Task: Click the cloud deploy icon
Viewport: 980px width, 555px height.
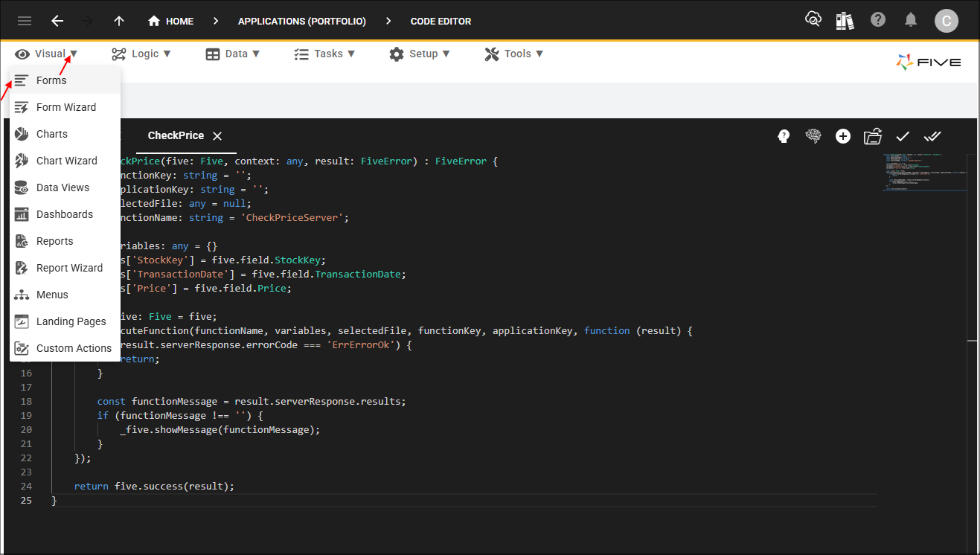Action: pos(813,20)
